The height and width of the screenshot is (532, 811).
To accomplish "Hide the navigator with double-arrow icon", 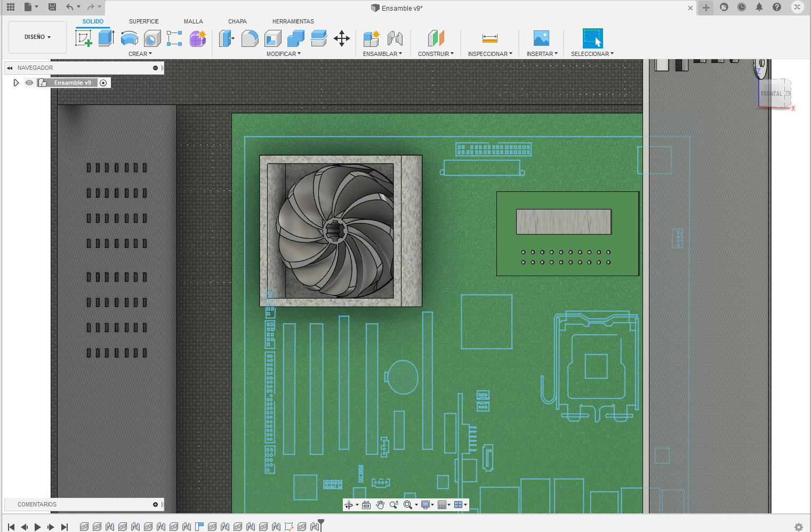I will tap(10, 68).
